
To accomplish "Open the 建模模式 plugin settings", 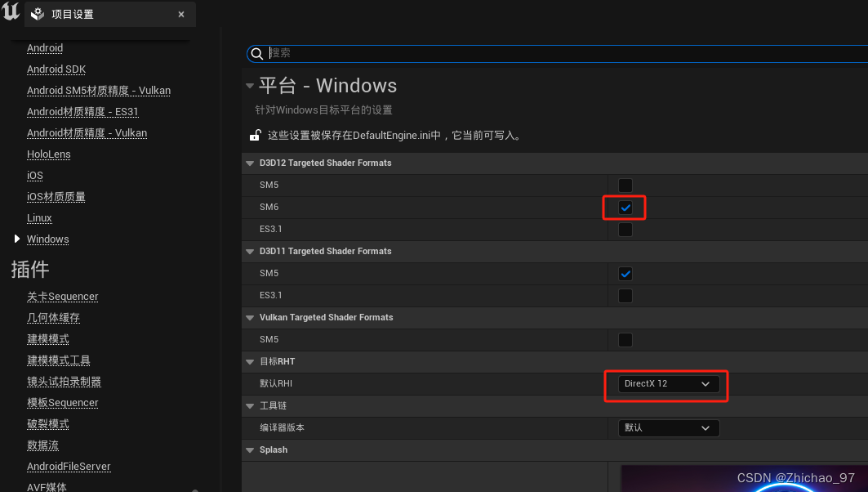I will coord(48,339).
